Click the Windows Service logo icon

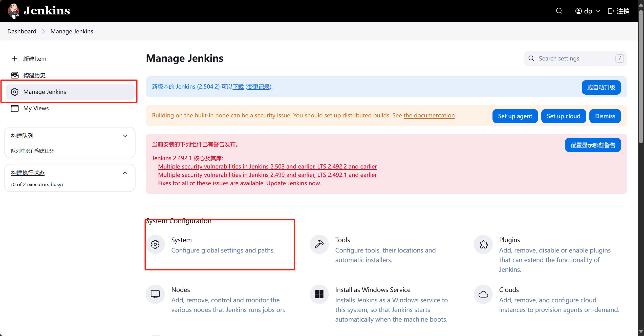(319, 294)
